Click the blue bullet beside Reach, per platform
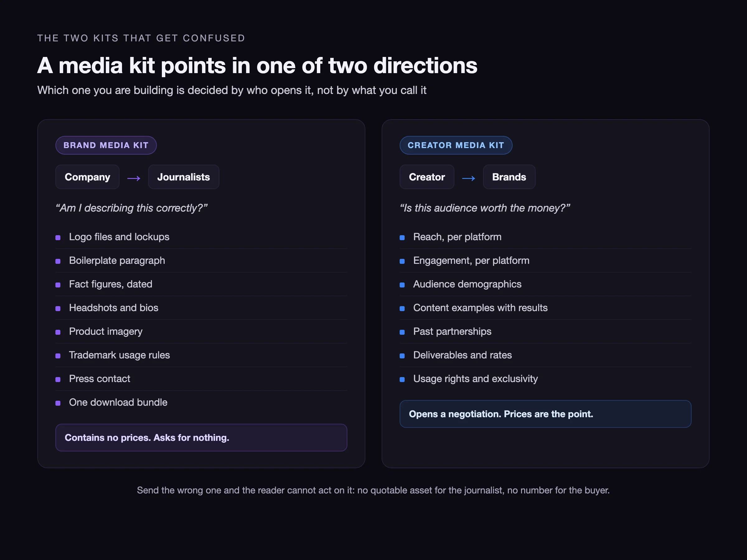 tap(402, 238)
